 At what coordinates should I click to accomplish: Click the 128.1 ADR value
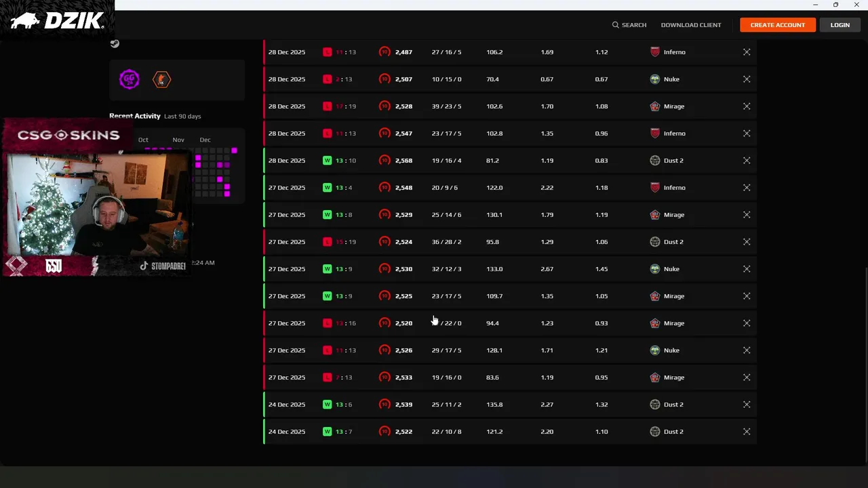click(494, 350)
